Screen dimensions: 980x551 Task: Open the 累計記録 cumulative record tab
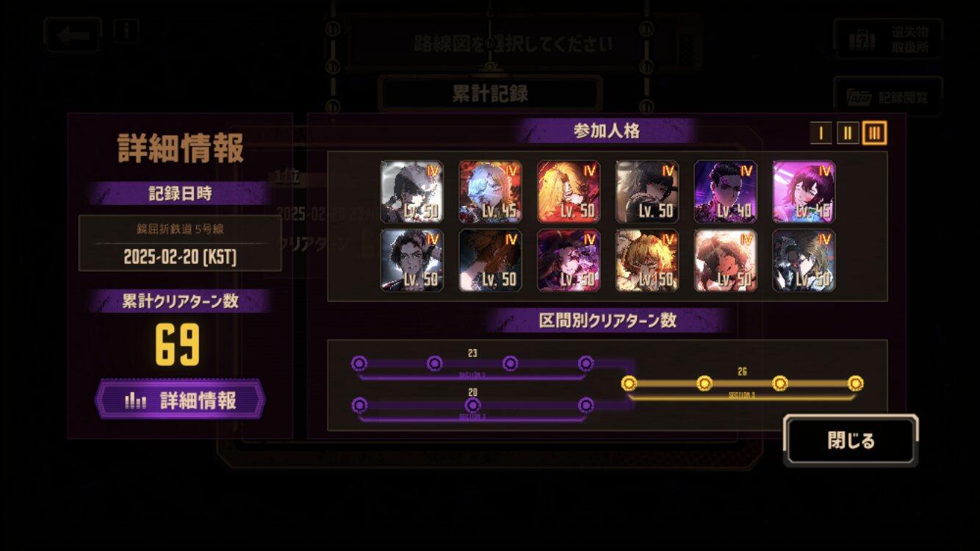[490, 93]
